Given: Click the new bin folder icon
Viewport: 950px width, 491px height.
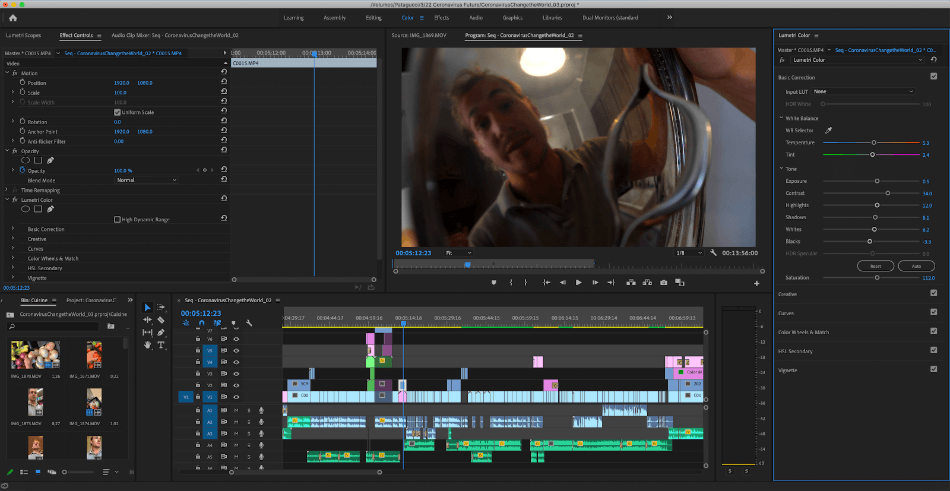Looking at the screenshot, I should pyautogui.click(x=110, y=326).
